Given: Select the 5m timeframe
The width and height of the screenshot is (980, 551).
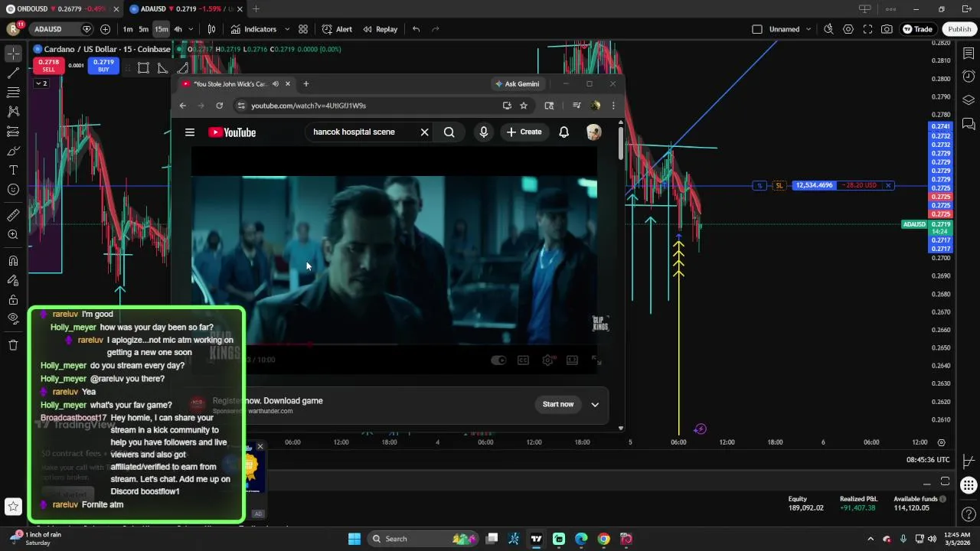Looking at the screenshot, I should coord(143,29).
